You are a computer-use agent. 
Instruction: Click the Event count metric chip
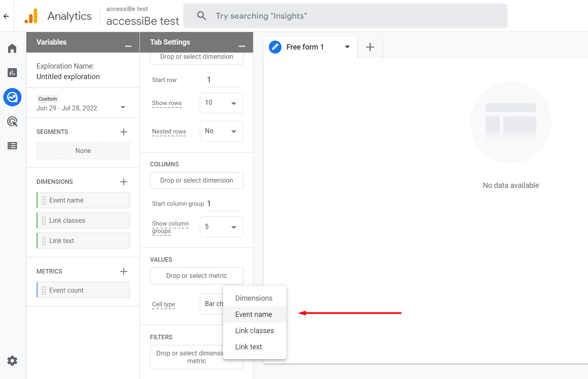83,290
